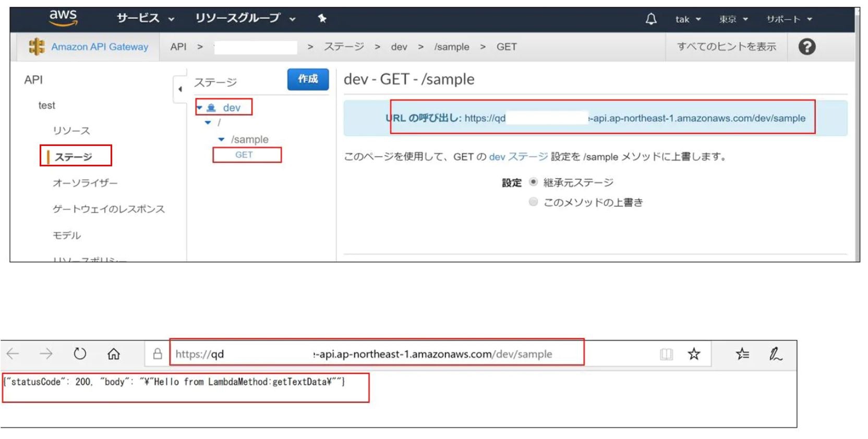Viewport: 868px width, 439px height.
Task: Click the AWS logo
Action: tap(63, 18)
